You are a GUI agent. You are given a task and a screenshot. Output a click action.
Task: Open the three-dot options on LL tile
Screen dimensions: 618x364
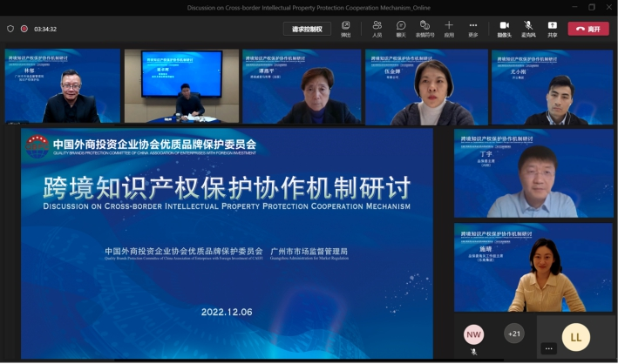coord(548,348)
